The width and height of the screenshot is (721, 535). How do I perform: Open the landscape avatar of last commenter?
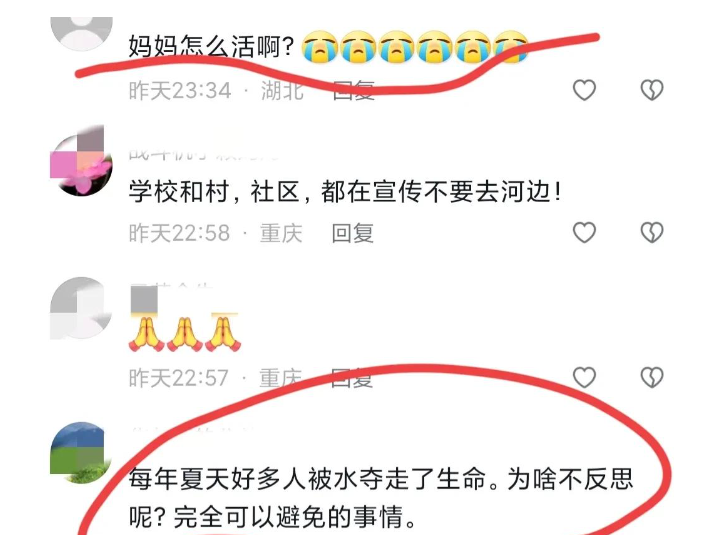[x=81, y=453]
